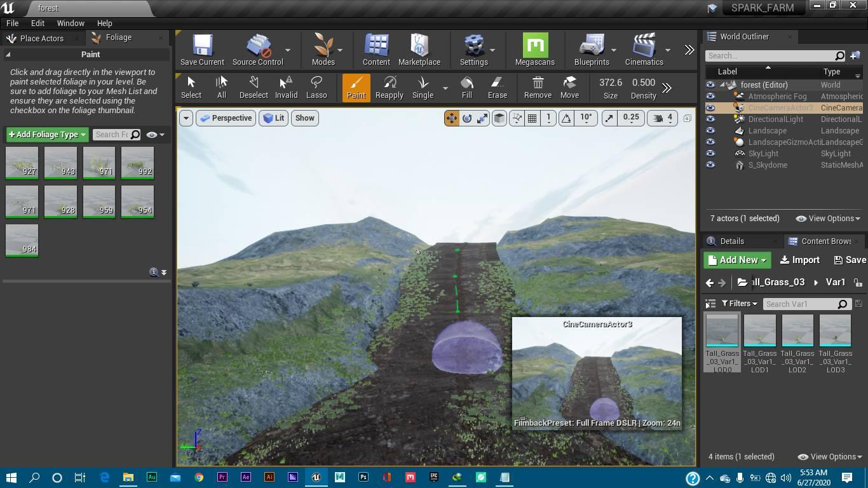Toggle surface snapping in viewport toolbar
The height and width of the screenshot is (488, 868).
point(517,118)
